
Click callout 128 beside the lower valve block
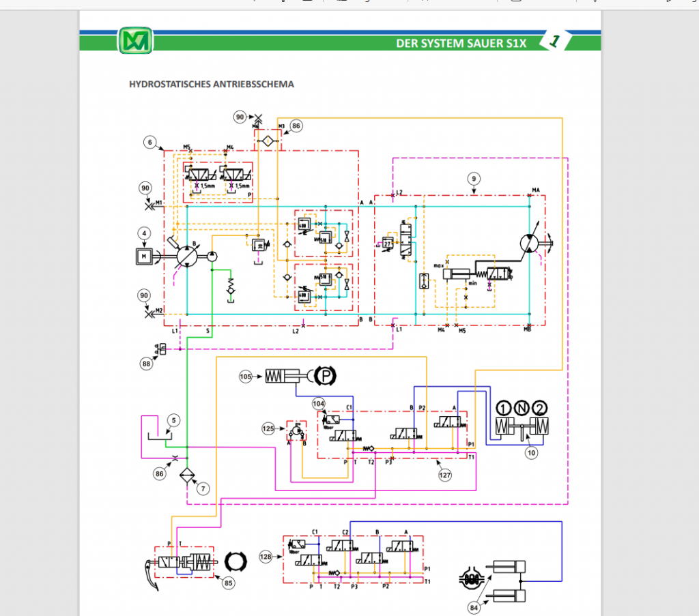pyautogui.click(x=266, y=556)
